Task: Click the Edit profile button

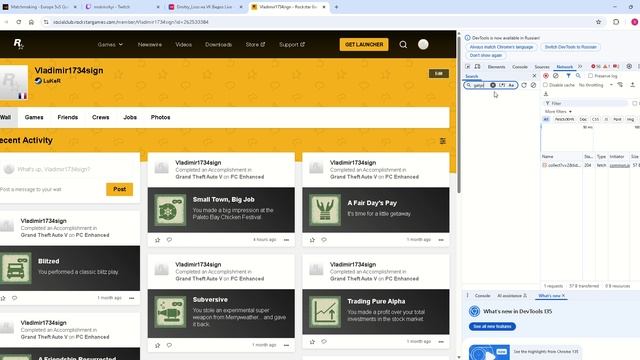Action: 439,73
